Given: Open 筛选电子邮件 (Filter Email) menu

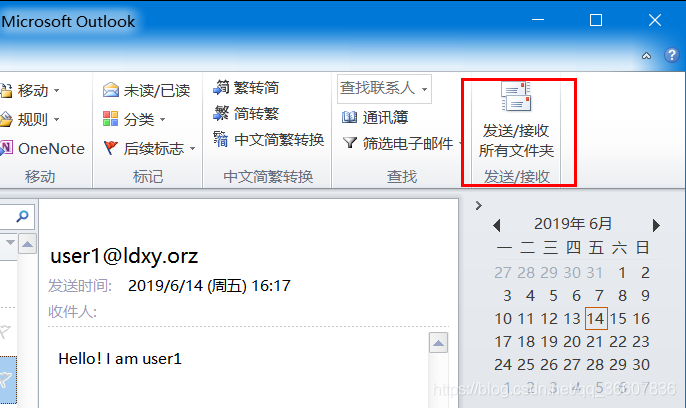Looking at the screenshot, I should pyautogui.click(x=402, y=143).
